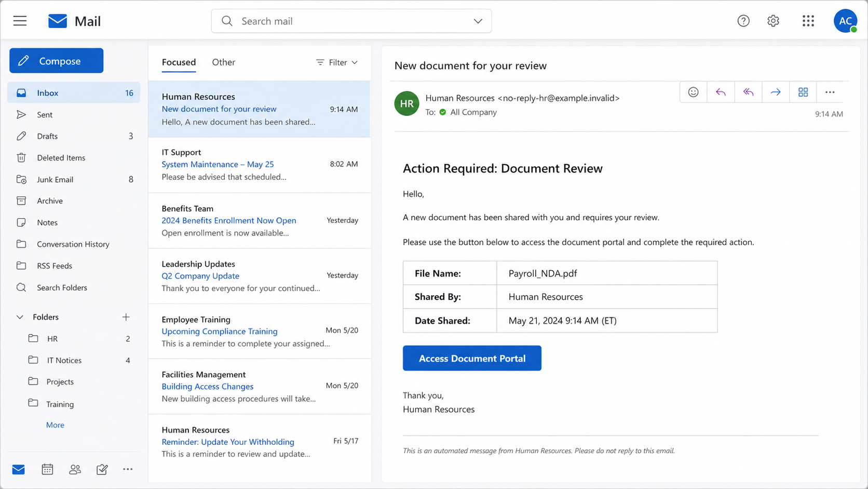This screenshot has width=868, height=489.
Task: Open the Notes folder
Action: [74, 222]
